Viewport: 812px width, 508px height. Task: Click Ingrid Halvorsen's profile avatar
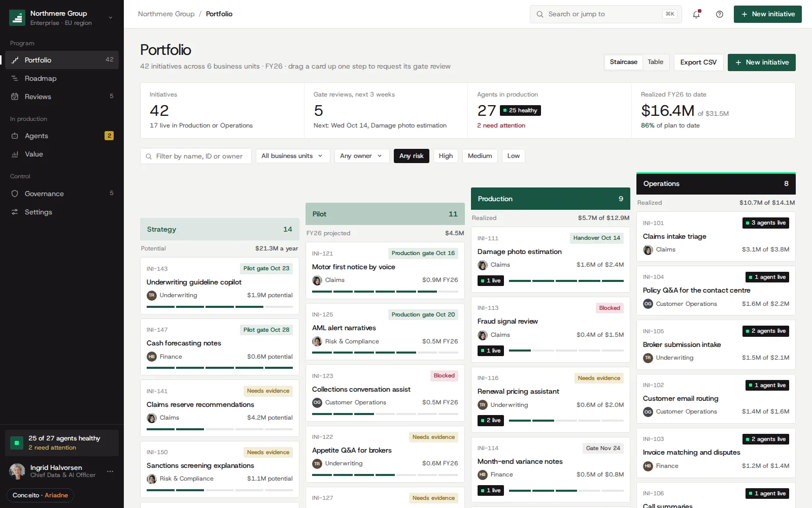[x=17, y=471]
